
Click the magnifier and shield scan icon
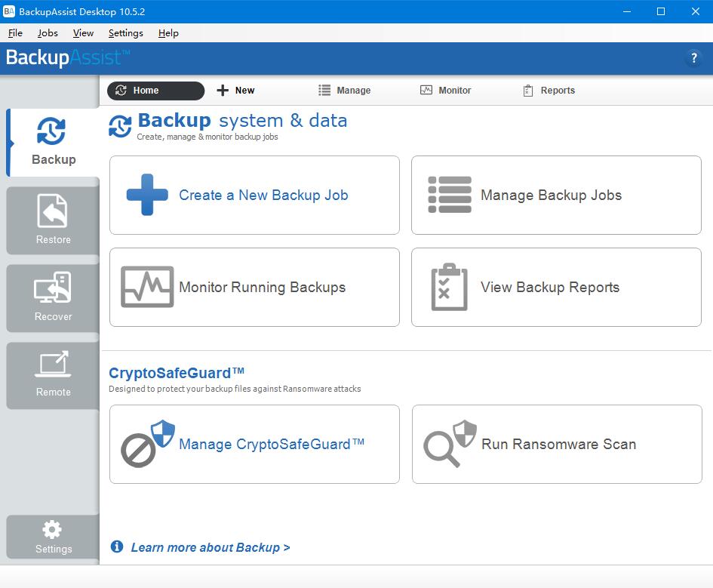pyautogui.click(x=450, y=443)
